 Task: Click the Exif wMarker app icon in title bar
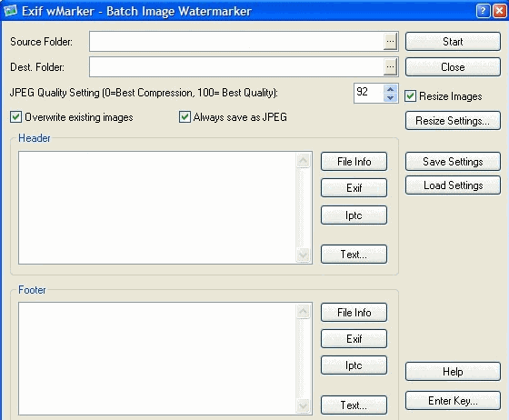point(10,11)
